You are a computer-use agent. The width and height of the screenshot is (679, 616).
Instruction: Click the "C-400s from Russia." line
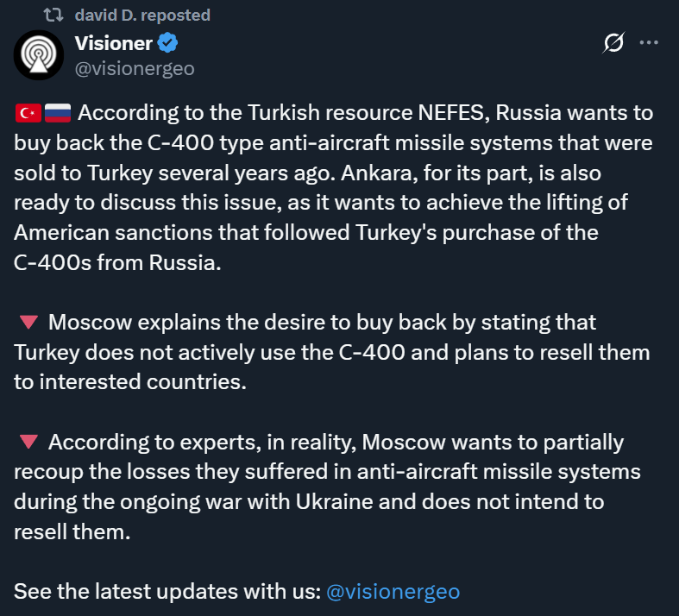118,263
